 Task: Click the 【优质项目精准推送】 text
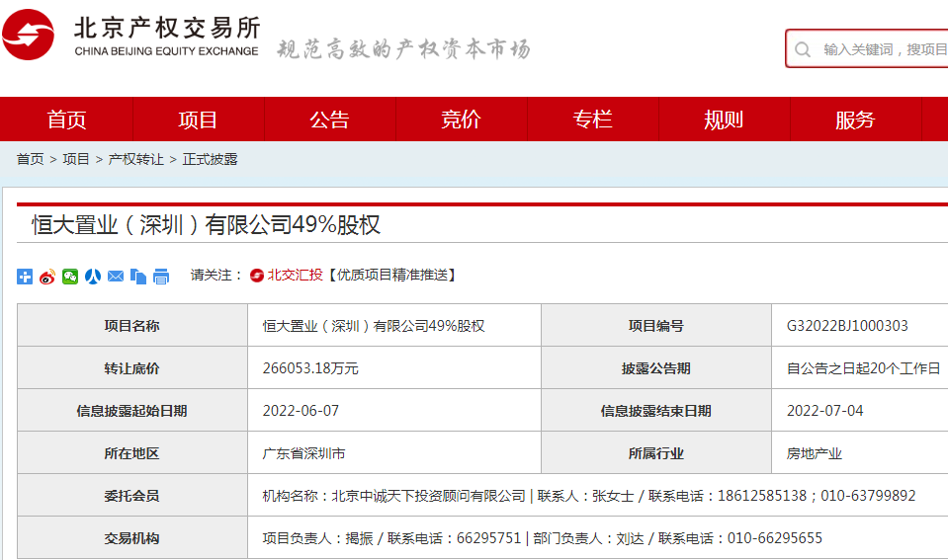pyautogui.click(x=391, y=276)
